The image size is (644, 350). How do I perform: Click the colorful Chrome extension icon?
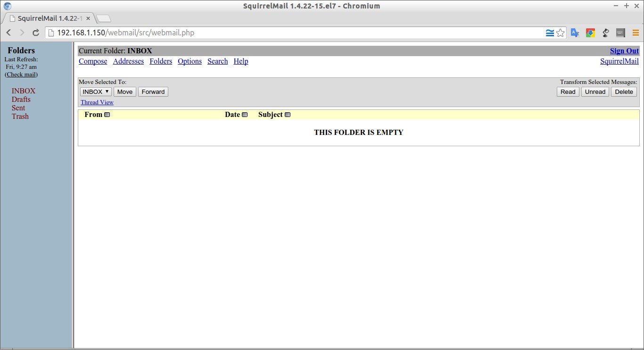(x=590, y=33)
